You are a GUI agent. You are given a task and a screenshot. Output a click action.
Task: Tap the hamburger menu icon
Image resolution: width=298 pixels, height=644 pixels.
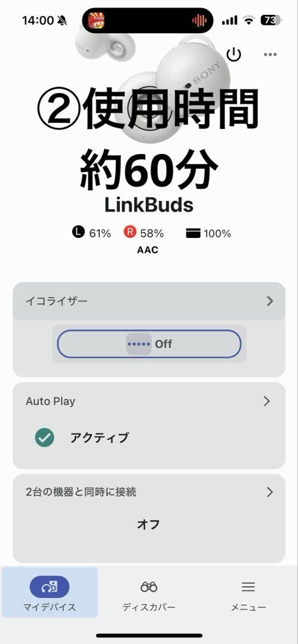(248, 587)
